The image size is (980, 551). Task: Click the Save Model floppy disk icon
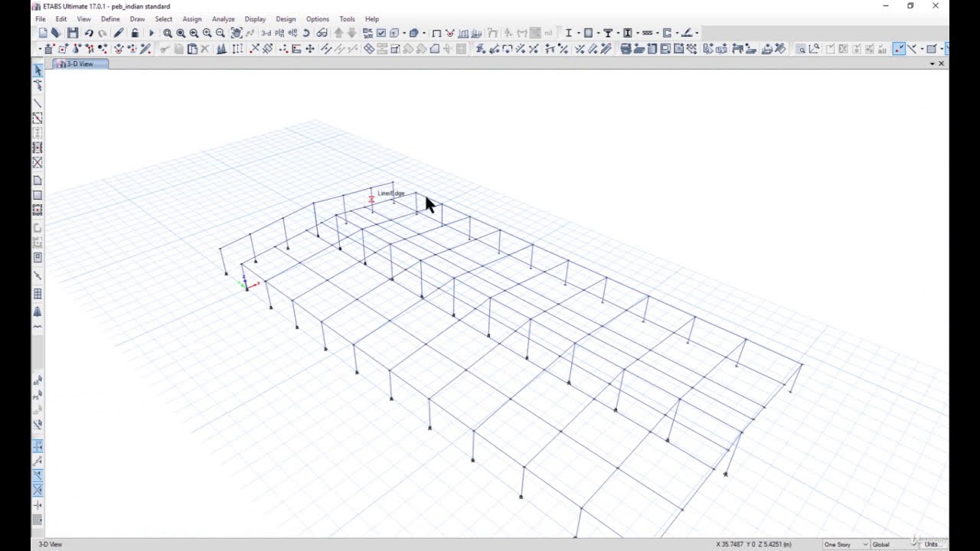[73, 33]
